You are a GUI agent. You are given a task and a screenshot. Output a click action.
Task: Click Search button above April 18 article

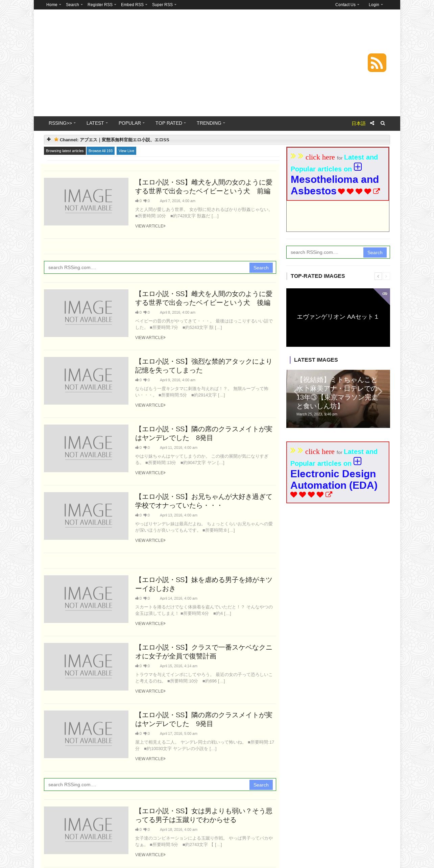261,785
